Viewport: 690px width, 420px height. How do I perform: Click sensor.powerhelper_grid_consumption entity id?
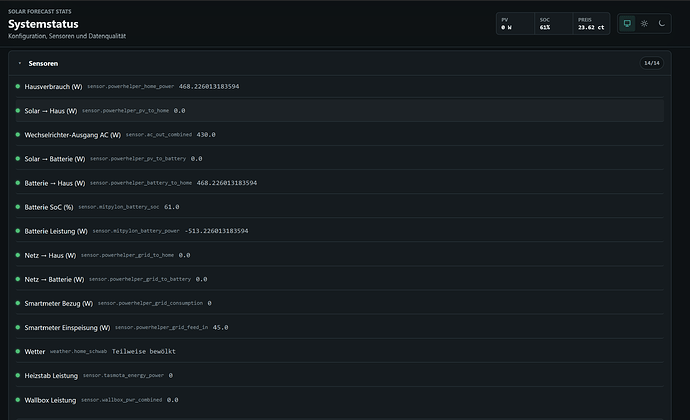150,303
